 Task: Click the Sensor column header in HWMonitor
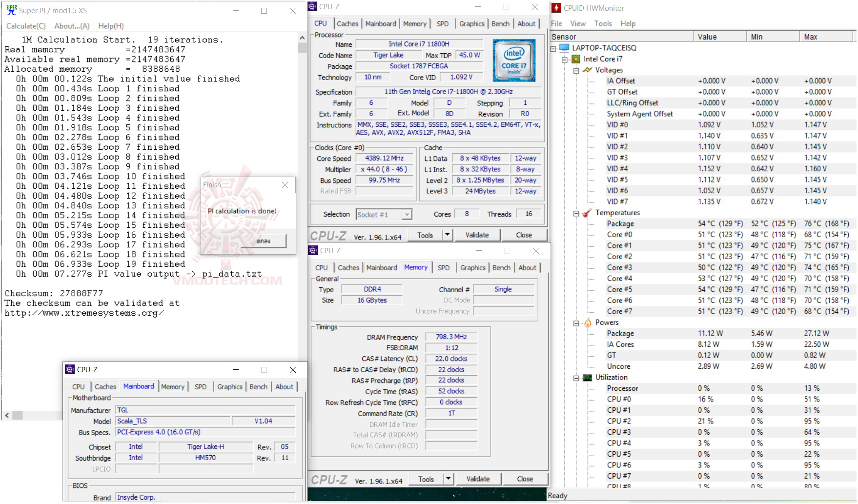(621, 37)
